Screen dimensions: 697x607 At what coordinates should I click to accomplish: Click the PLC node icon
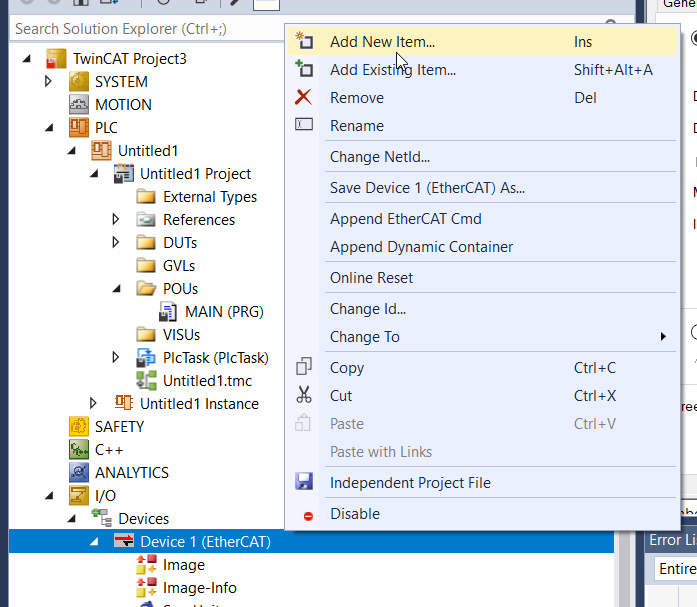(79, 128)
